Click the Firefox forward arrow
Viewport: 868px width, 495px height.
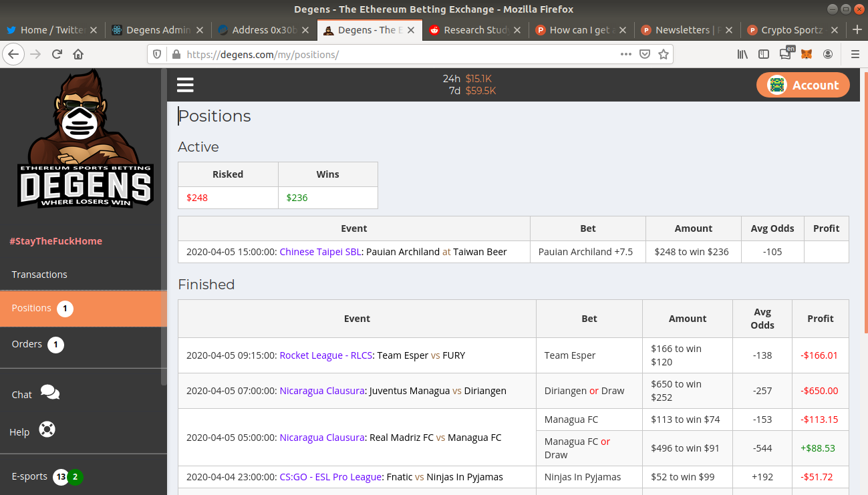click(x=35, y=54)
